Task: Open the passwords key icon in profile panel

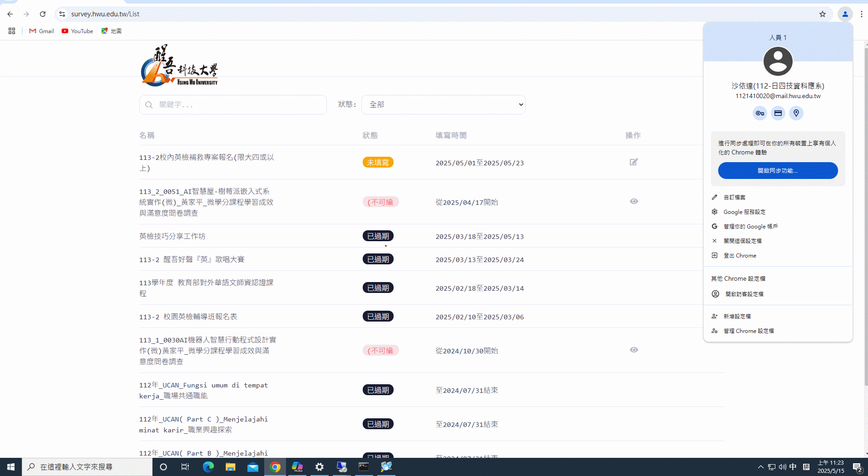Action: pyautogui.click(x=759, y=113)
